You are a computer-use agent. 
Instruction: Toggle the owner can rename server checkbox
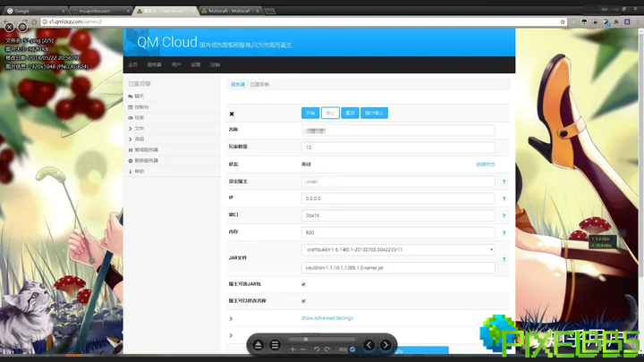pos(303,301)
